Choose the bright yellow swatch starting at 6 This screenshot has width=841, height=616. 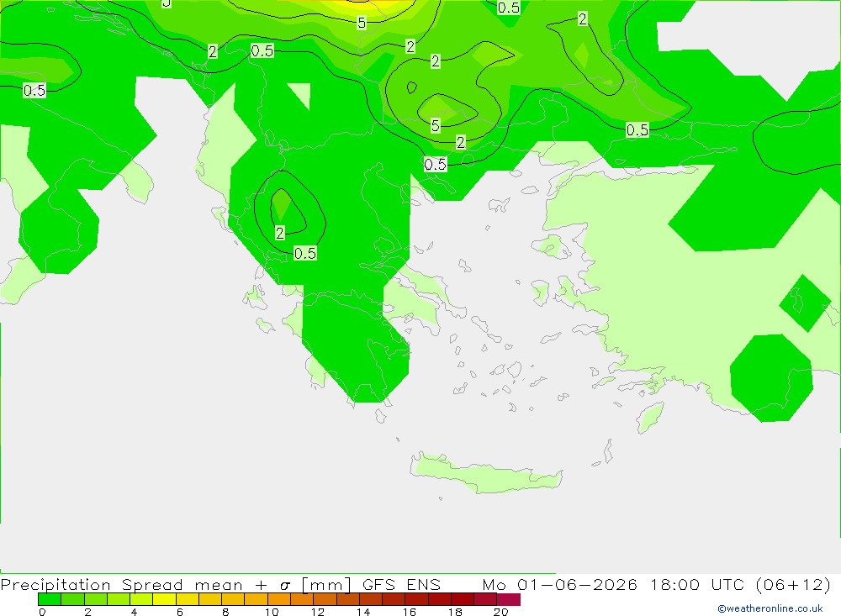click(188, 599)
